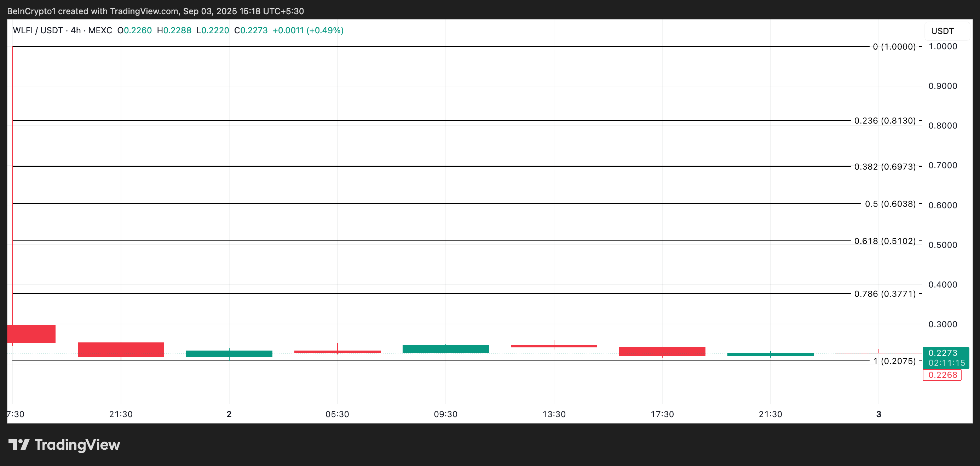Click the WLFI / USDT symbol title

(38, 30)
